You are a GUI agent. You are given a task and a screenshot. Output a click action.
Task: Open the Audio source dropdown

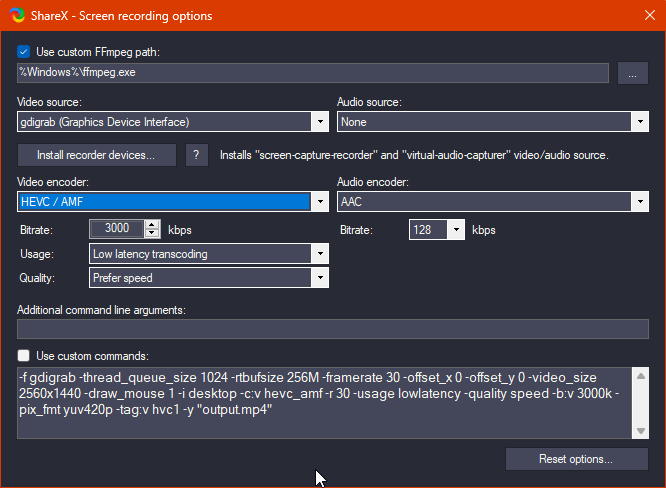coord(493,122)
